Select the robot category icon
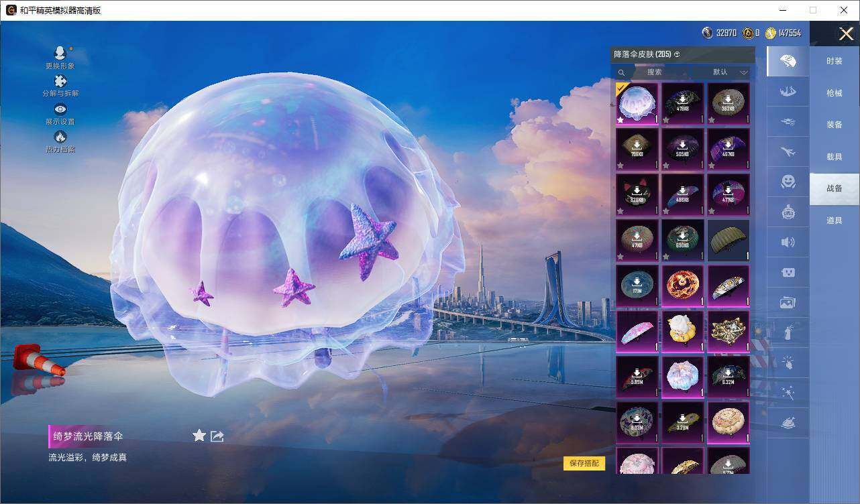 [788, 212]
